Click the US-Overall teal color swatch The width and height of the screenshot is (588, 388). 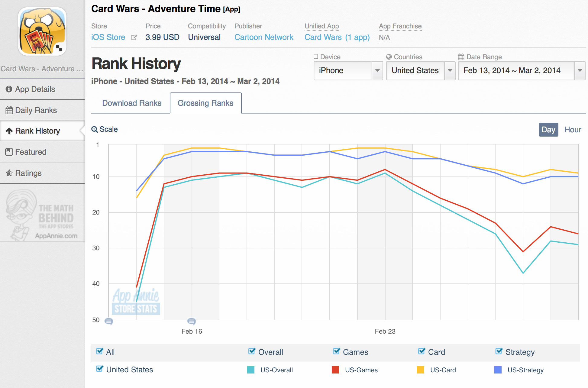251,370
